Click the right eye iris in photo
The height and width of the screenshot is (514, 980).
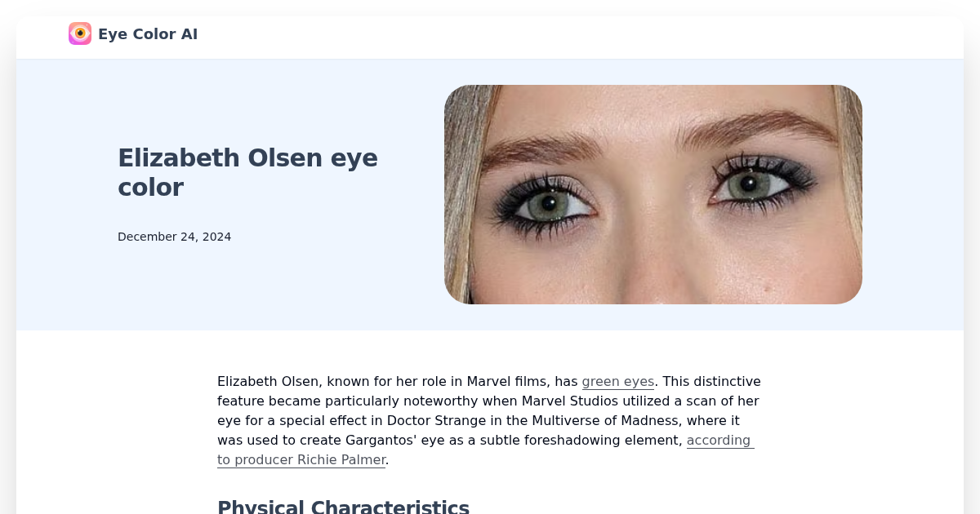coord(747,184)
